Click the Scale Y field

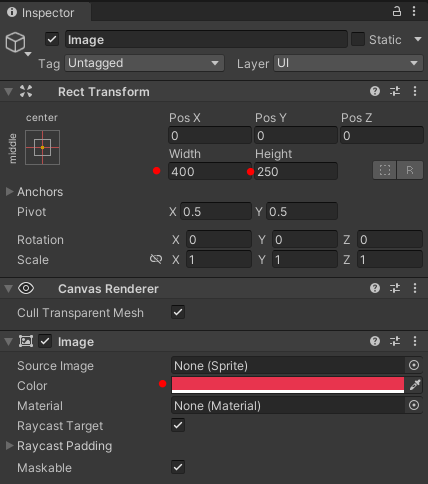[x=305, y=259]
